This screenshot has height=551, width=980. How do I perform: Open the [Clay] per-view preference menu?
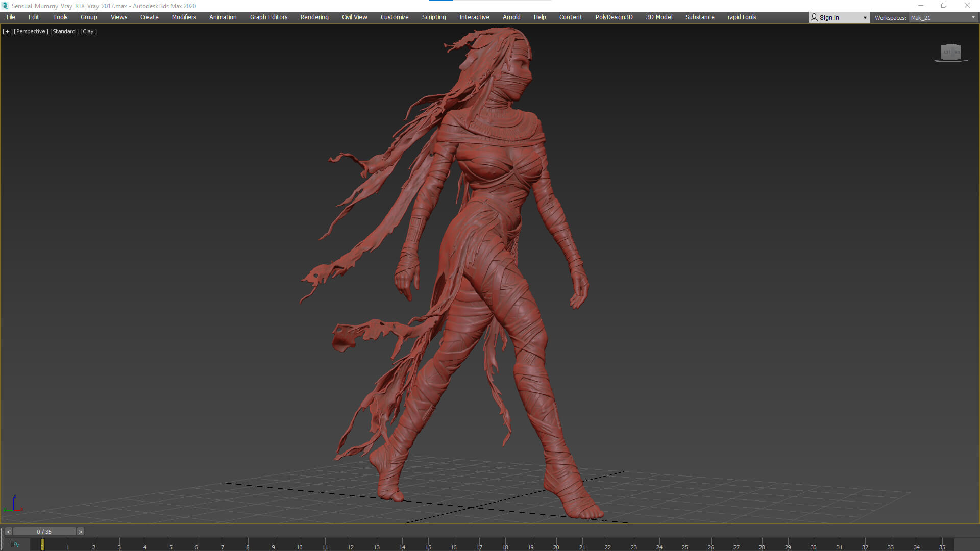[89, 31]
